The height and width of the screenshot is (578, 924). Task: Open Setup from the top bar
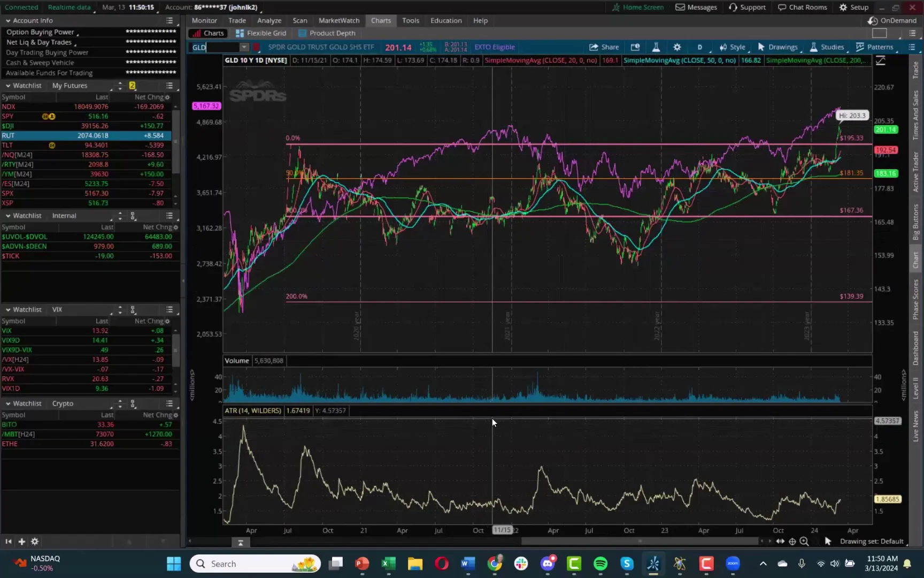pos(854,7)
